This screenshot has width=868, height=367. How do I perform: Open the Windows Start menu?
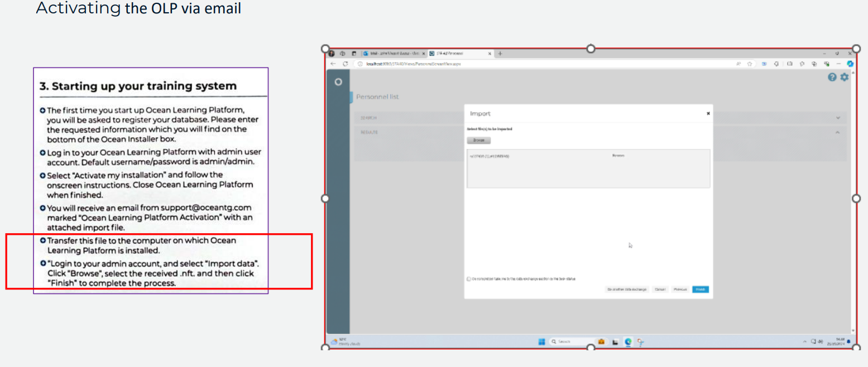pyautogui.click(x=540, y=341)
